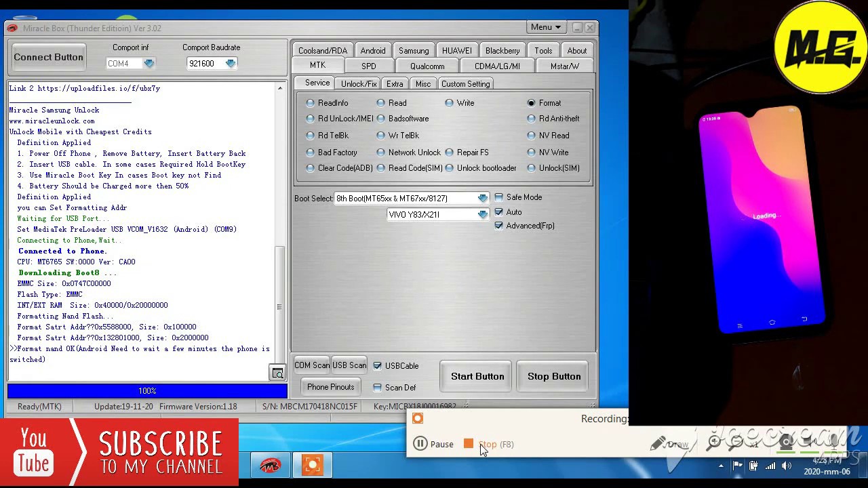Open the volume speaker tray icon
868x488 pixels.
tap(787, 466)
